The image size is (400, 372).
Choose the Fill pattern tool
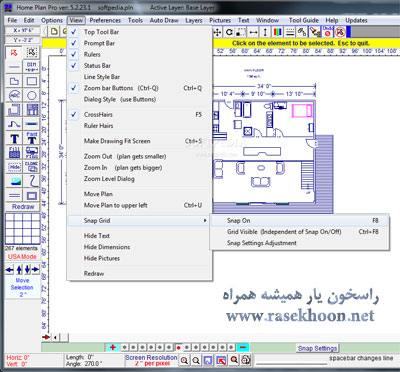click(x=14, y=153)
